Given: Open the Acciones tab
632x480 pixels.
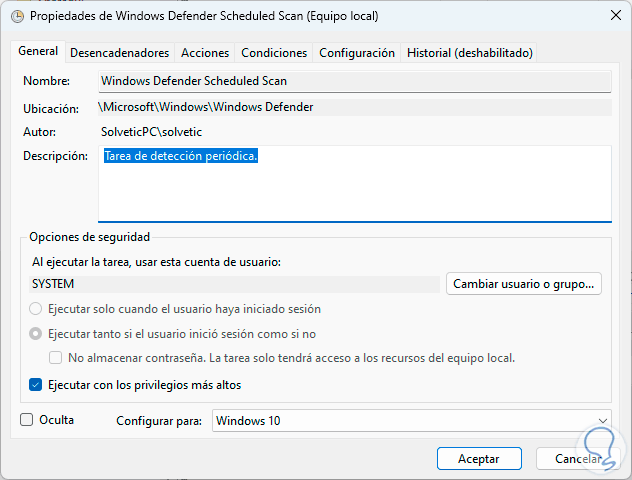Looking at the screenshot, I should (x=205, y=53).
